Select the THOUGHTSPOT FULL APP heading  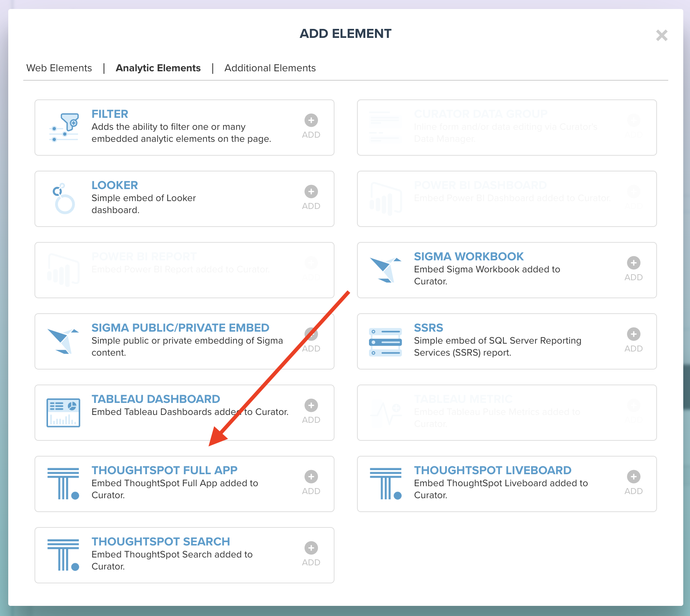(x=165, y=470)
